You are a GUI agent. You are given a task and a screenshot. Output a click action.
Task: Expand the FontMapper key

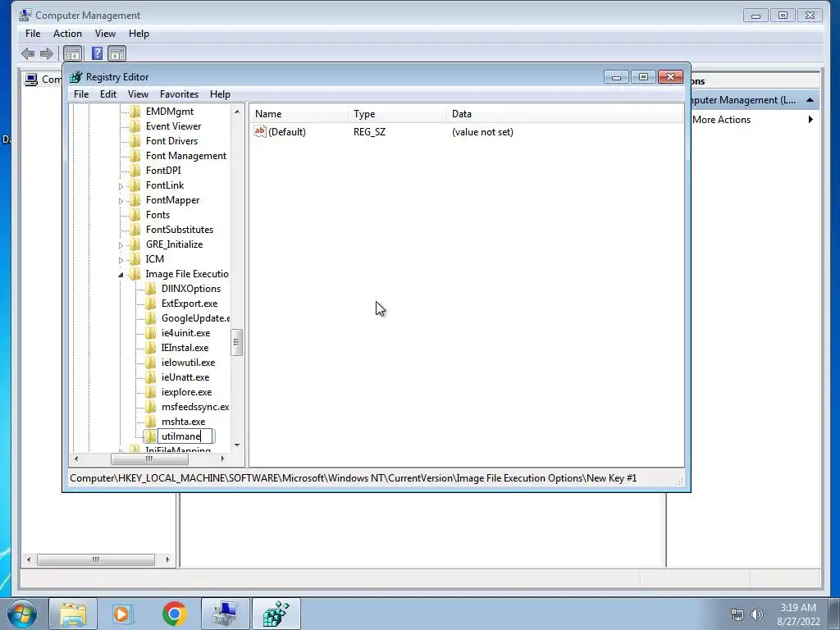pyautogui.click(x=121, y=201)
